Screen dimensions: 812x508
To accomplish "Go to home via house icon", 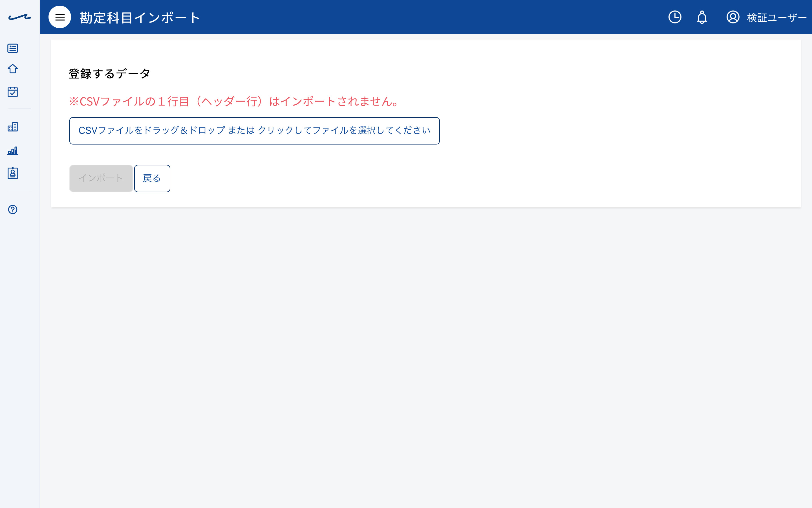I will (x=13, y=69).
